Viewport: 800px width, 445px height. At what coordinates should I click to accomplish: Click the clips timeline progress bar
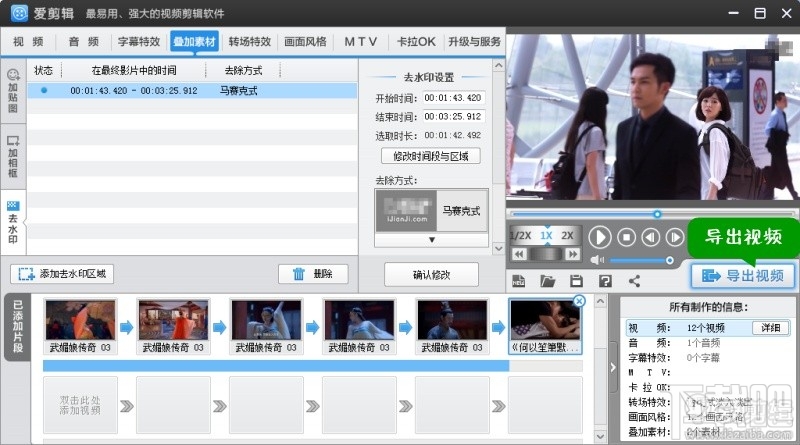313,365
